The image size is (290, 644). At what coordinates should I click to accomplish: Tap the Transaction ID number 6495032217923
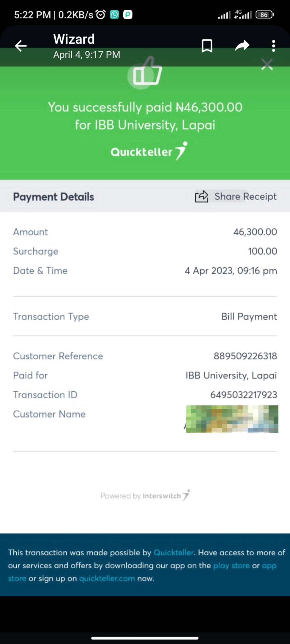244,395
